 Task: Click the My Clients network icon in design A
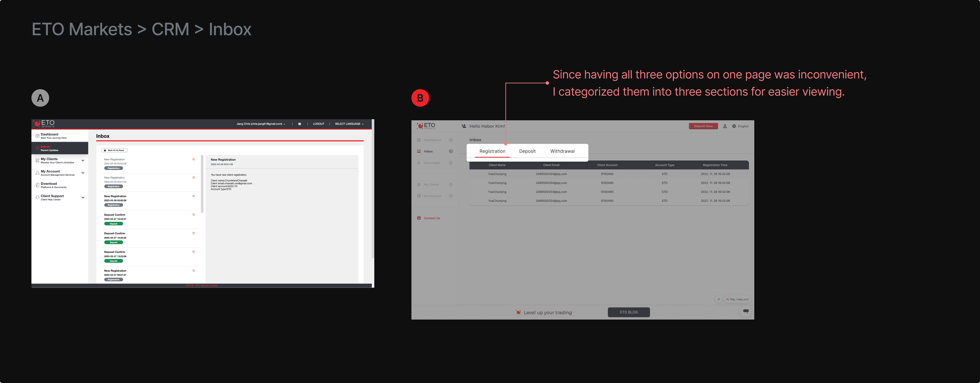tap(37, 161)
